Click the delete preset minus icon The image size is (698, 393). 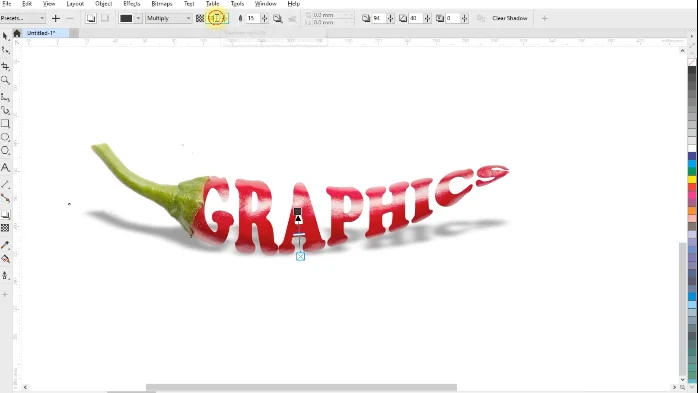(x=70, y=18)
